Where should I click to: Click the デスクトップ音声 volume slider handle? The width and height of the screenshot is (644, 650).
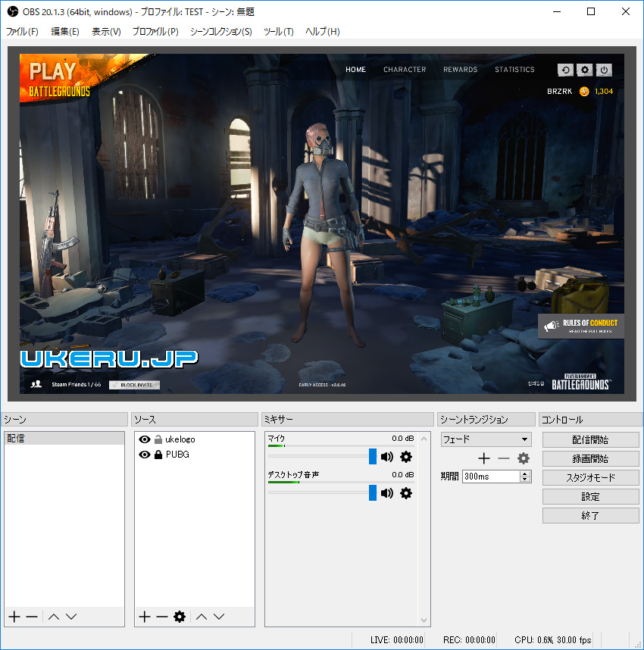pos(373,493)
